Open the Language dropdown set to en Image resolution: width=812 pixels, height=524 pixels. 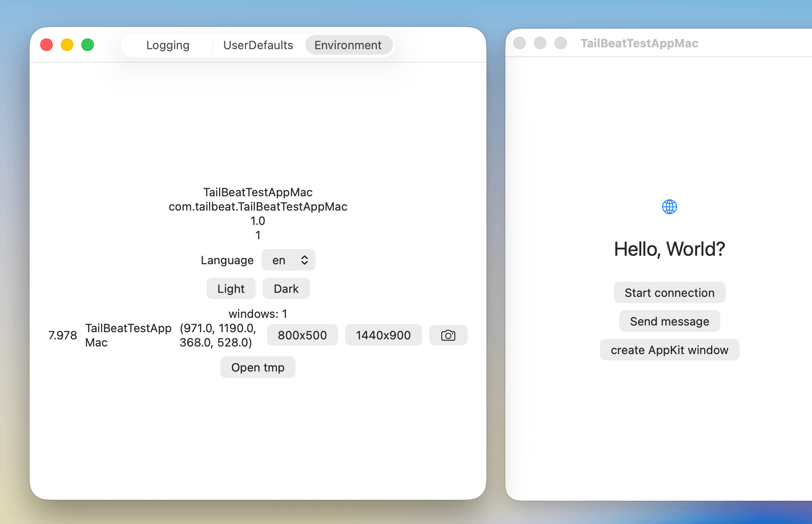pyautogui.click(x=288, y=260)
